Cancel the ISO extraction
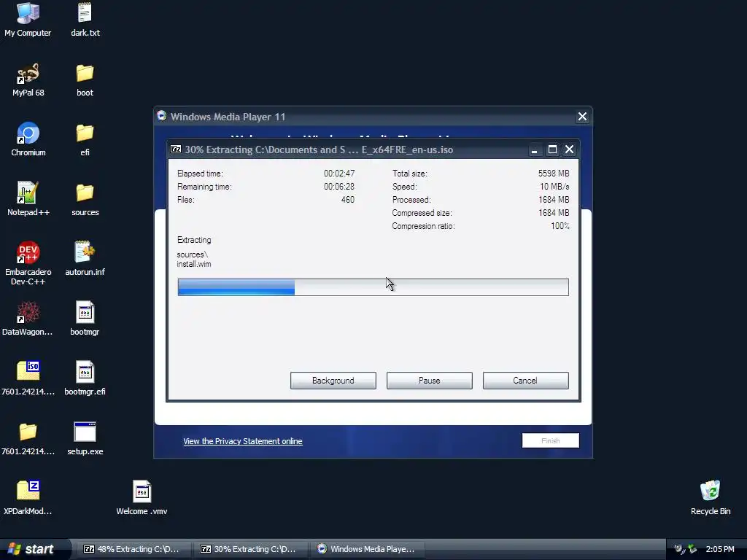 click(525, 381)
